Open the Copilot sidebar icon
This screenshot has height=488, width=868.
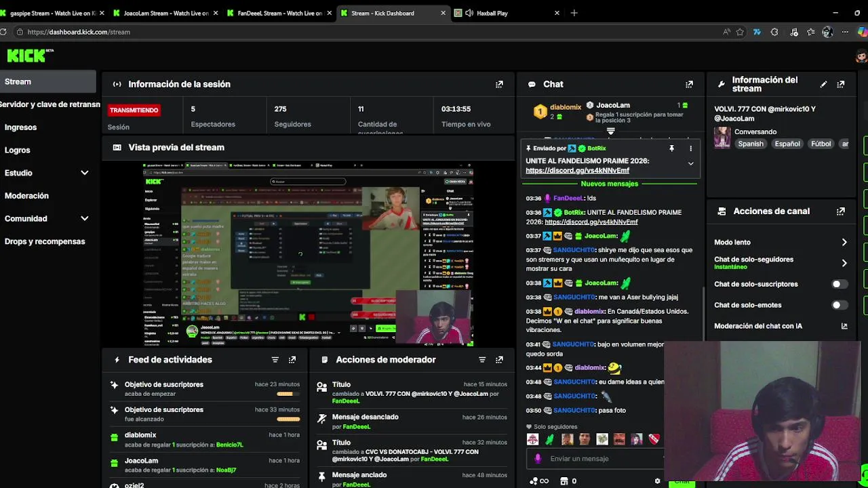tap(863, 32)
